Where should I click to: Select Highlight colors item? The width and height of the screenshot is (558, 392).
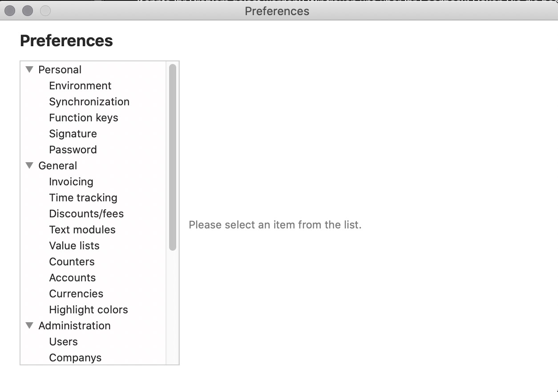[89, 310]
